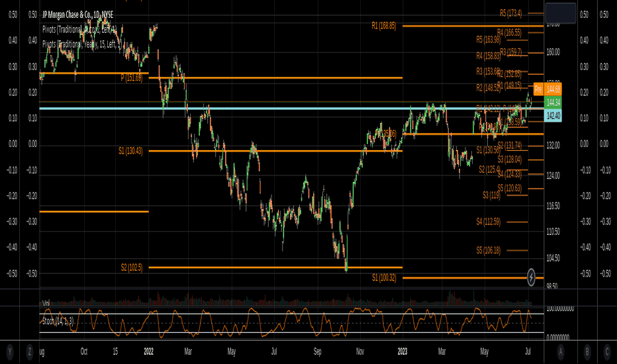Click the S3 (119) pivot label
This screenshot has width=617, height=364.
tap(491, 195)
